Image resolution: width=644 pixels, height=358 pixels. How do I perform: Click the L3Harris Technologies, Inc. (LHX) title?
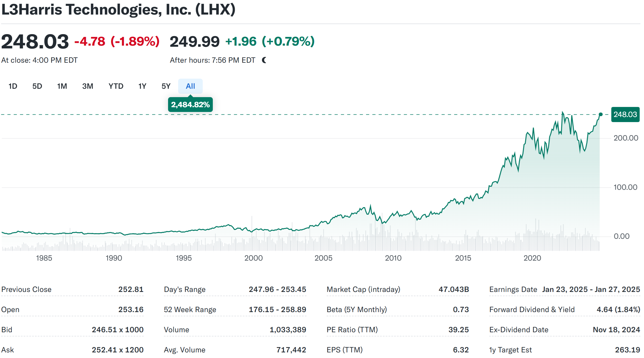(119, 10)
